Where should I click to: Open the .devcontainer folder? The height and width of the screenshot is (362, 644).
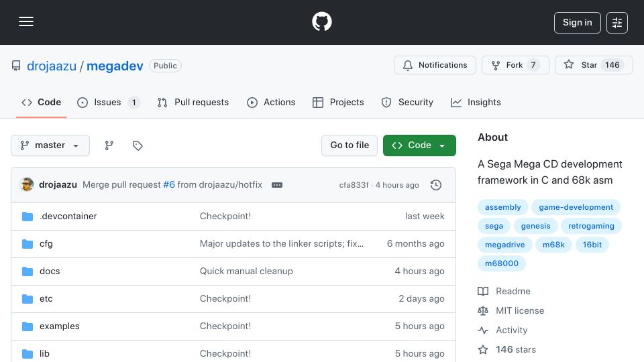[68, 217]
